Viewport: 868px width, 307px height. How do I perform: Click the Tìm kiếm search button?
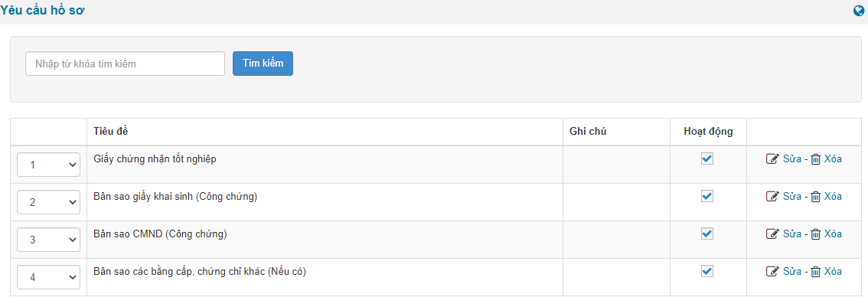(x=263, y=64)
